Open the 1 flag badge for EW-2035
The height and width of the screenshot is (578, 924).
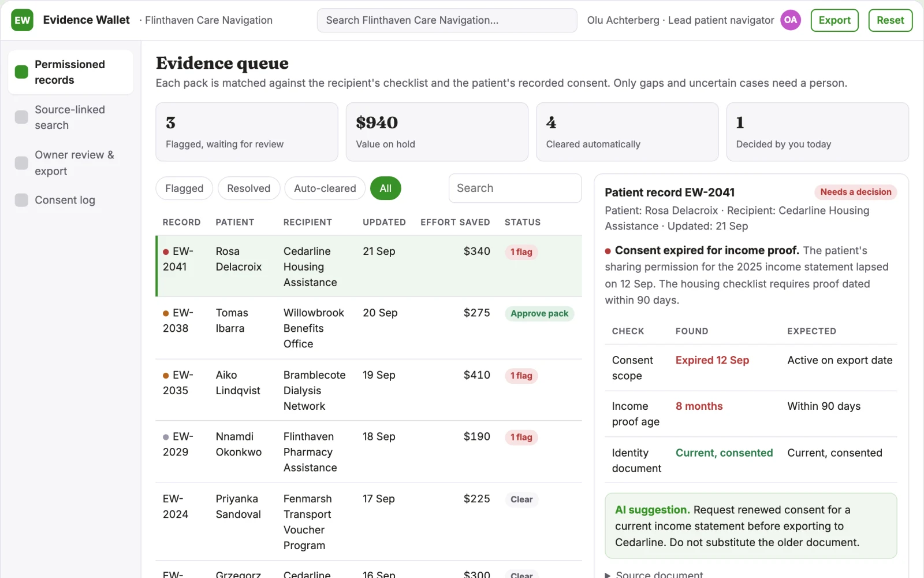(x=521, y=376)
